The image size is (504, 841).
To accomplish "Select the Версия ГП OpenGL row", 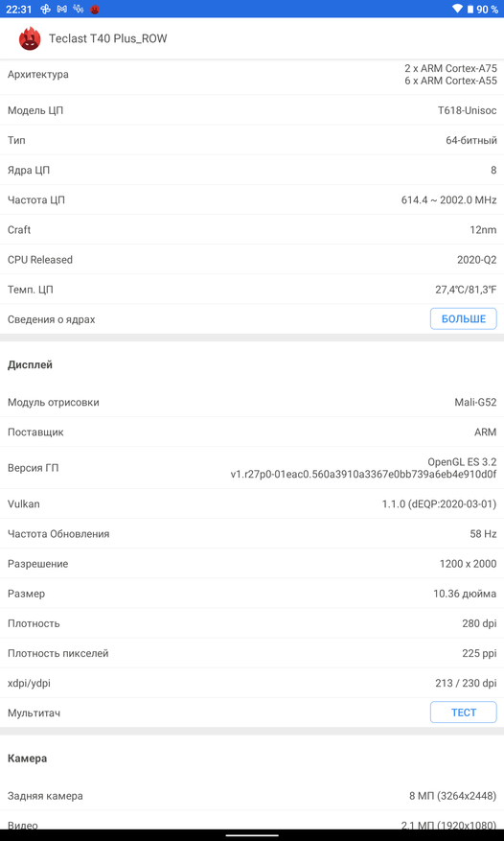I will click(x=252, y=468).
